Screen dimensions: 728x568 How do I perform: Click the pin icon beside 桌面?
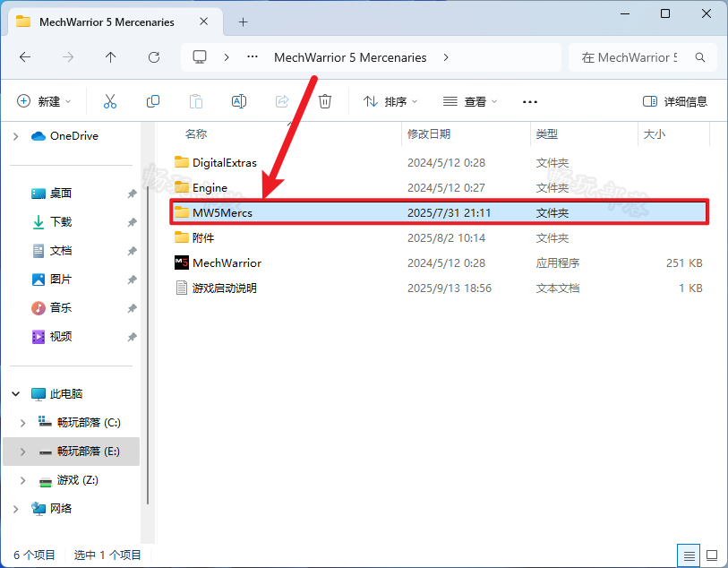133,194
